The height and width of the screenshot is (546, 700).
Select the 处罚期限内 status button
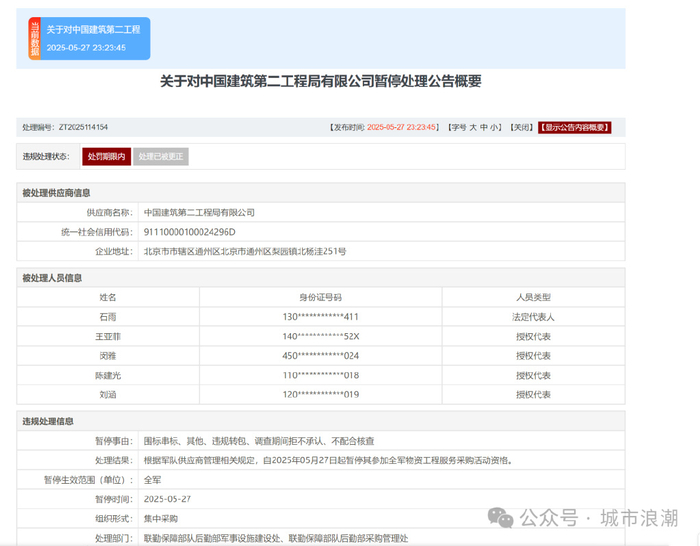tap(106, 156)
